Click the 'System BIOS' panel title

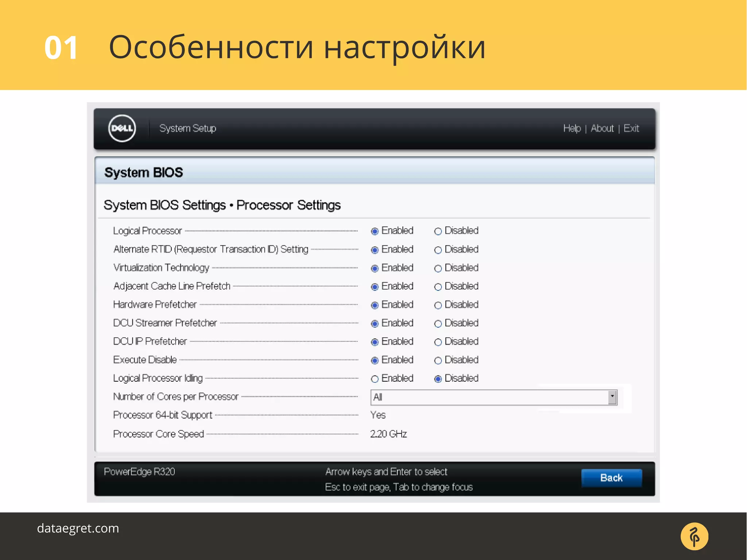tap(144, 173)
